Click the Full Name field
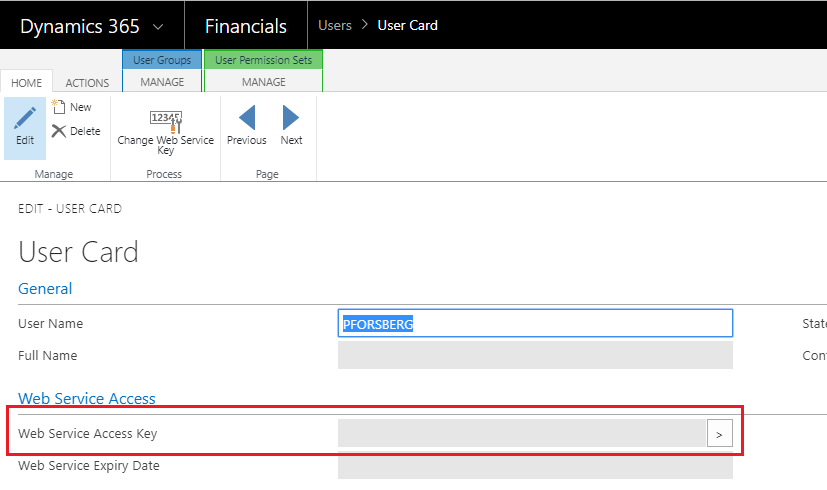This screenshot has width=827, height=490. 535,355
